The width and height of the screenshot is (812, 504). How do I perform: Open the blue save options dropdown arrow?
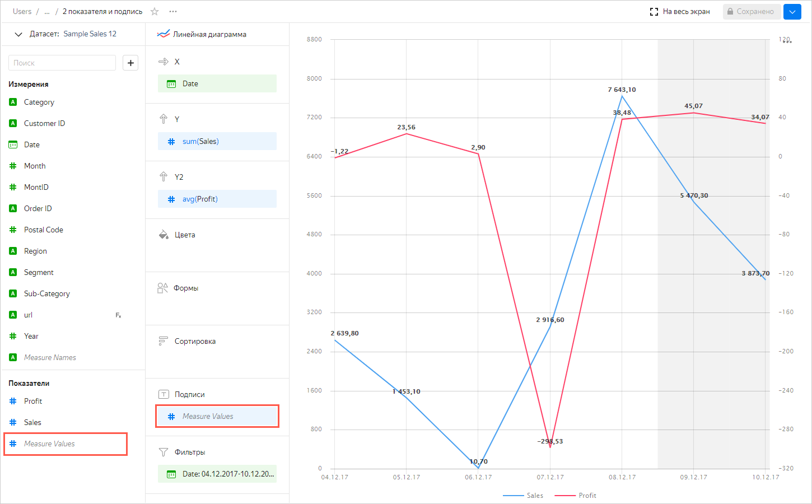(x=792, y=12)
